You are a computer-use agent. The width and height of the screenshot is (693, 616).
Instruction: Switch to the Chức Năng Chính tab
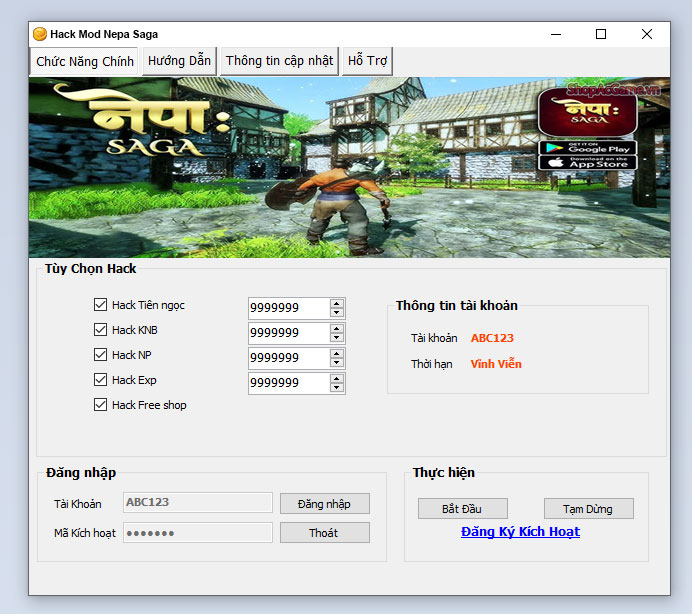pos(84,61)
